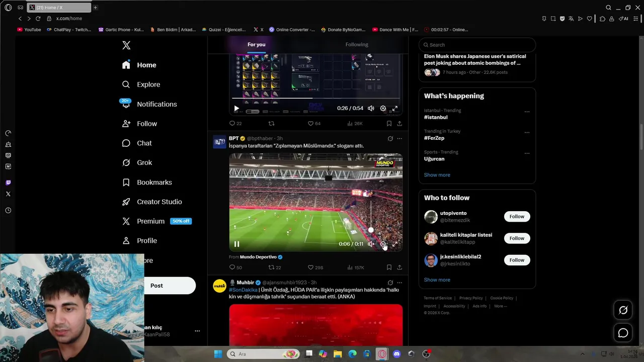This screenshot has height=362, width=644.
Task: Like the upper post with 64 likes
Action: click(314, 123)
